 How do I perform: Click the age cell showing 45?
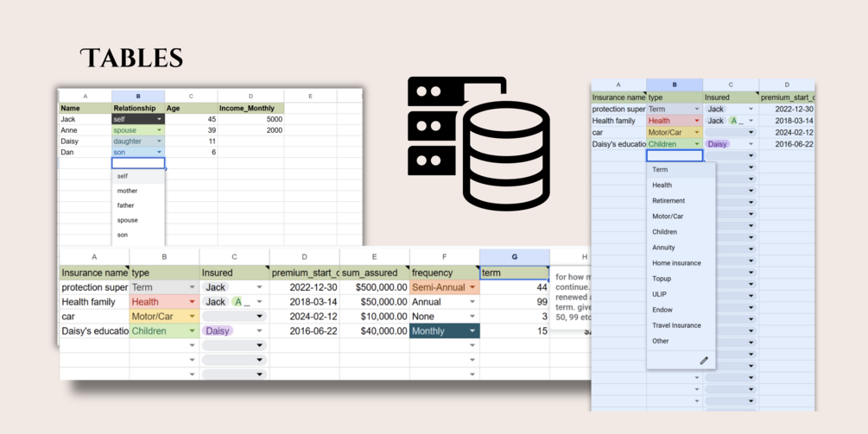pos(192,119)
